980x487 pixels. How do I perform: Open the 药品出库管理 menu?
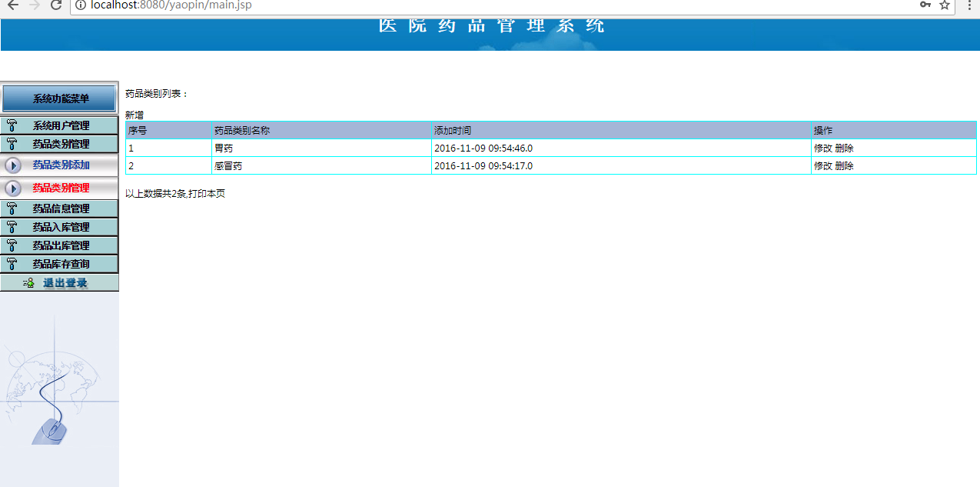pos(59,245)
